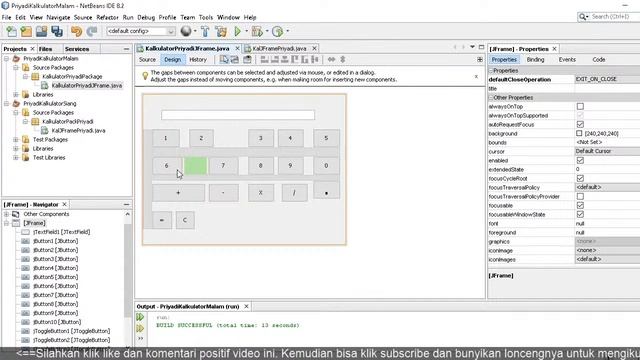Image resolution: width=640 pixels, height=360 pixels.
Task: Open the Navigate menu
Action: [58, 18]
